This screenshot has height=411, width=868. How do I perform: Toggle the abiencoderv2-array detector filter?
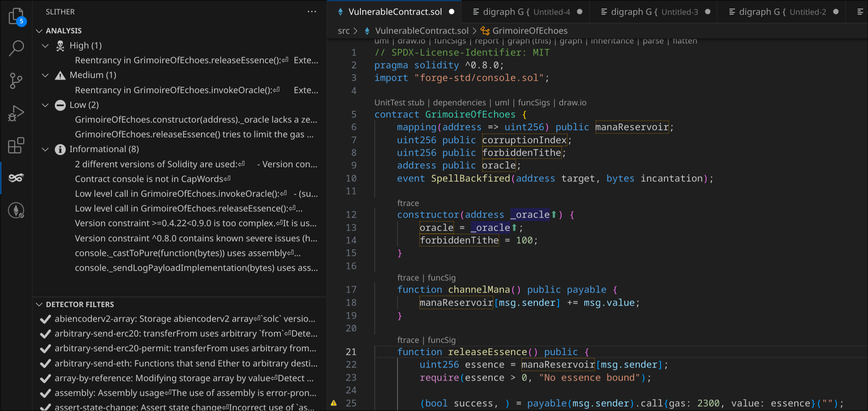[x=45, y=319]
